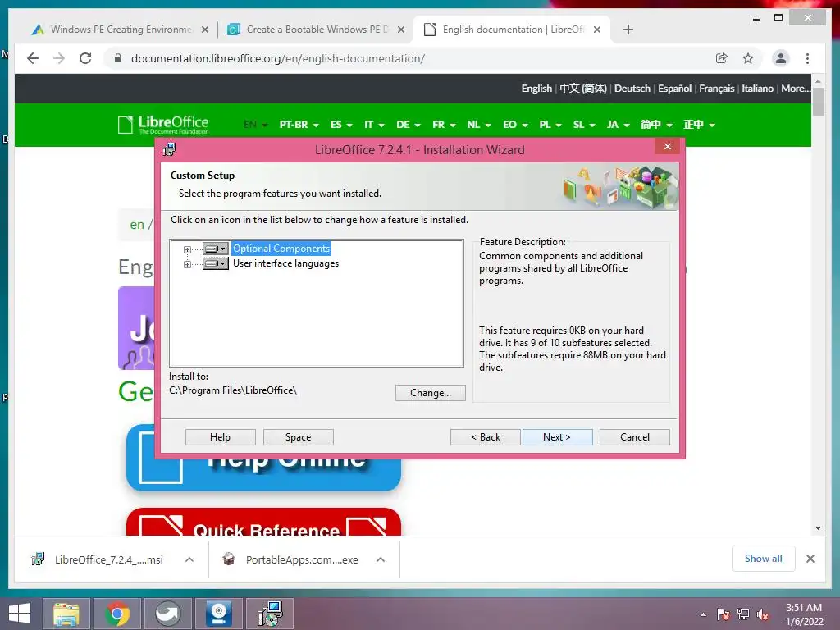The image size is (840, 630).
Task: Open DE documentation menu
Action: coord(409,125)
